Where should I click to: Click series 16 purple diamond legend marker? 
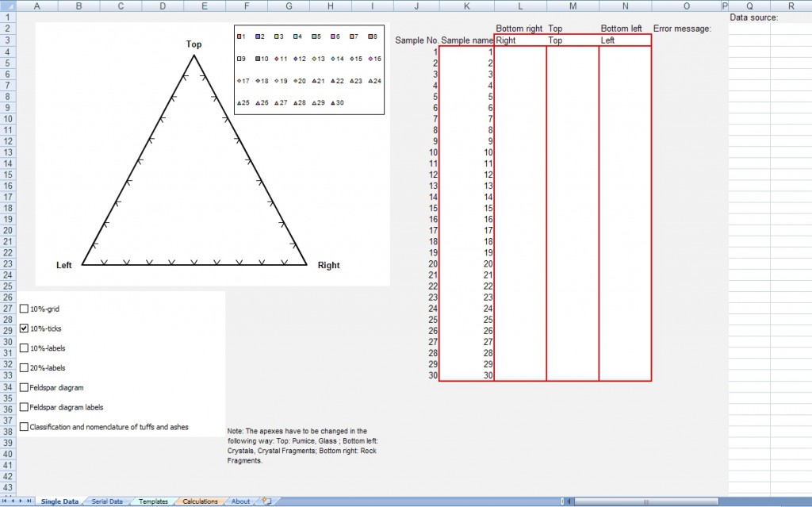click(x=370, y=58)
